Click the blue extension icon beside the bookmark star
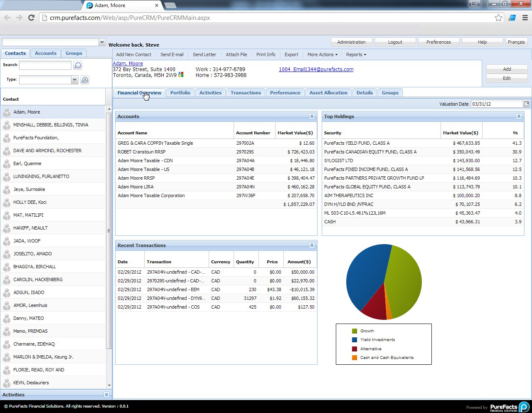Screen dimensions: 532x413 coord(512,17)
